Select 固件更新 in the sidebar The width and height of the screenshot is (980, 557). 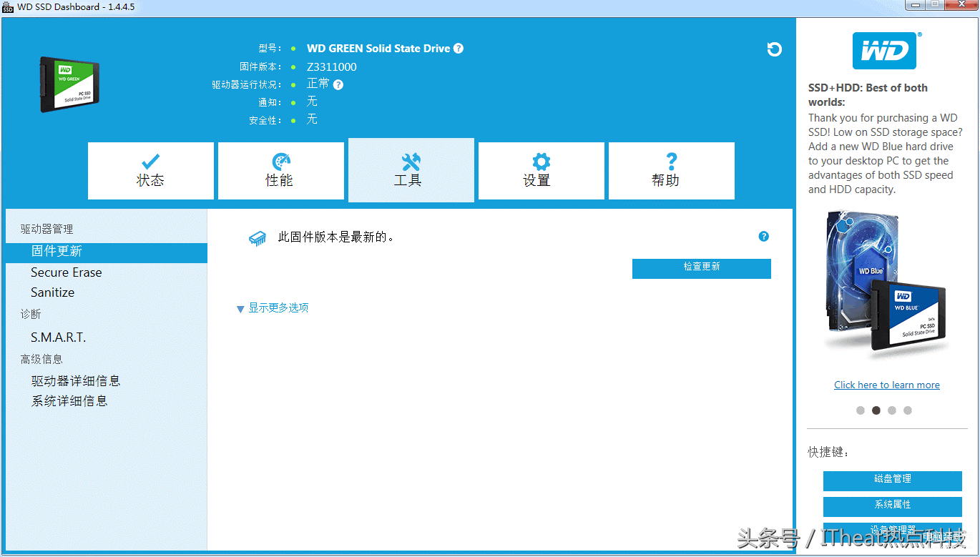point(107,252)
